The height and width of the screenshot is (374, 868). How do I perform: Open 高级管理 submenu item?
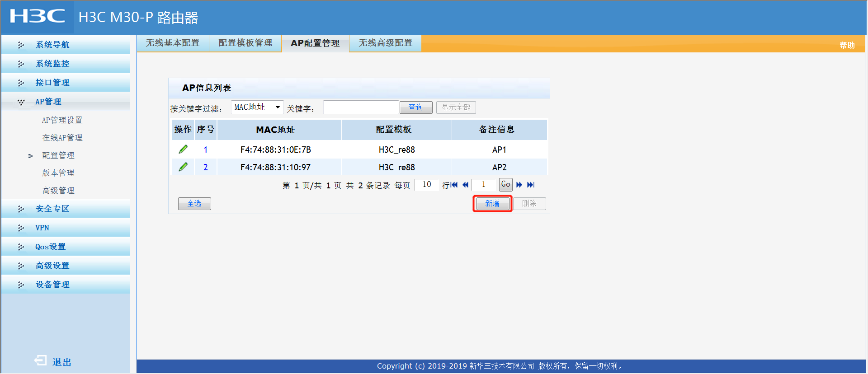tap(58, 191)
